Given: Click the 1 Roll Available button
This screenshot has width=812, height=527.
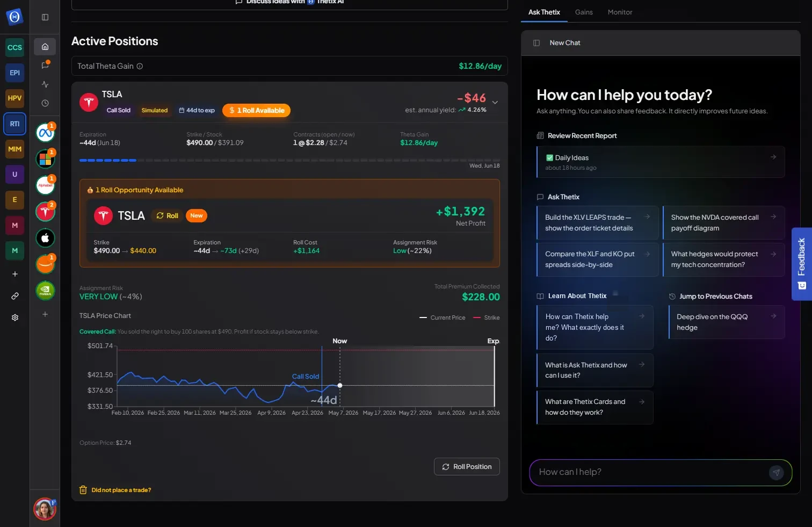Looking at the screenshot, I should (257, 110).
